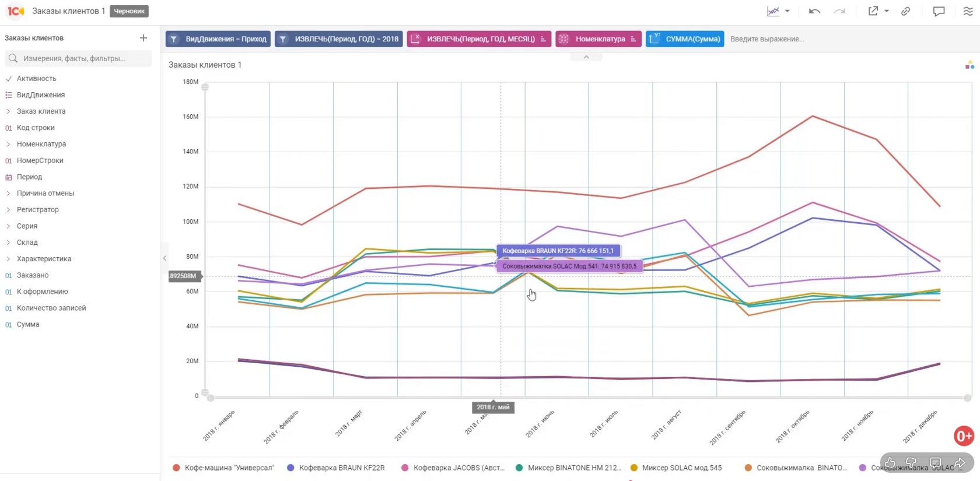Viewport: 980px width, 481px height.
Task: Click the chart color palette icon
Action: point(970,65)
